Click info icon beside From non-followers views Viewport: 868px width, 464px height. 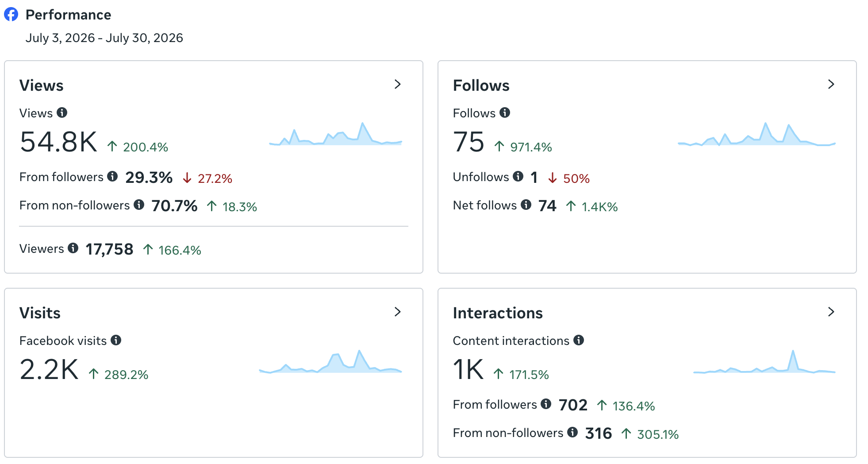click(x=139, y=205)
